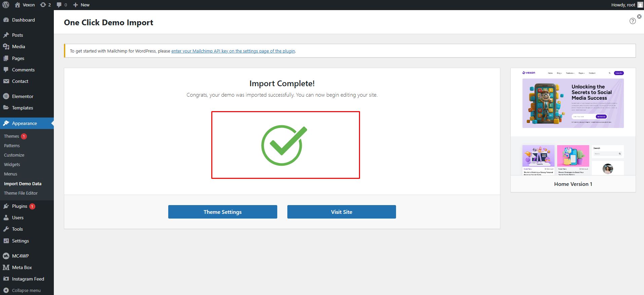This screenshot has height=295, width=644.
Task: Open Patterns under Appearance
Action: (x=12, y=145)
